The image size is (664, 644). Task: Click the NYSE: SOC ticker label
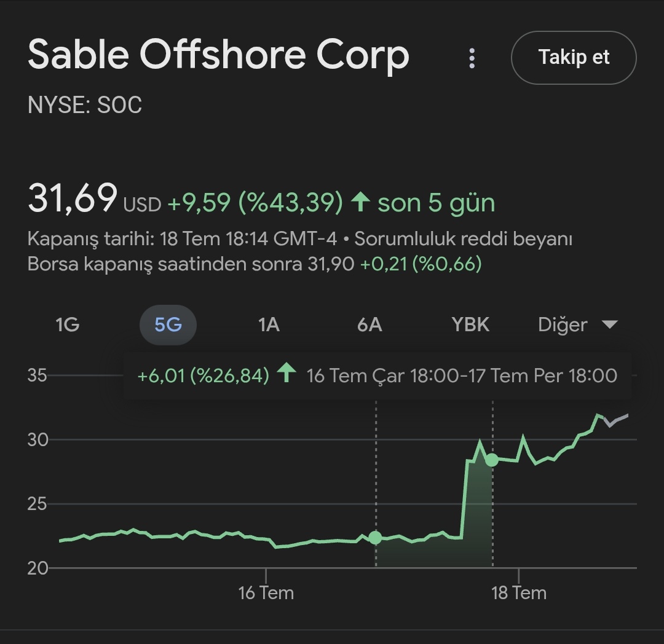coord(85,105)
